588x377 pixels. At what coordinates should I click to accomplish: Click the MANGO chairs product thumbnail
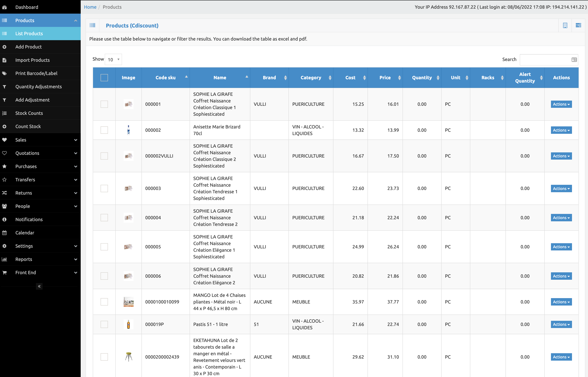(x=128, y=302)
